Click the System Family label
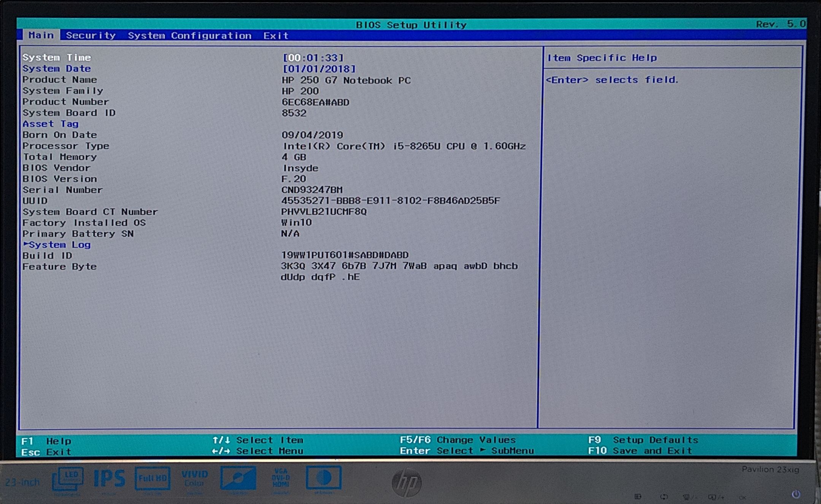821x504 pixels. (63, 90)
